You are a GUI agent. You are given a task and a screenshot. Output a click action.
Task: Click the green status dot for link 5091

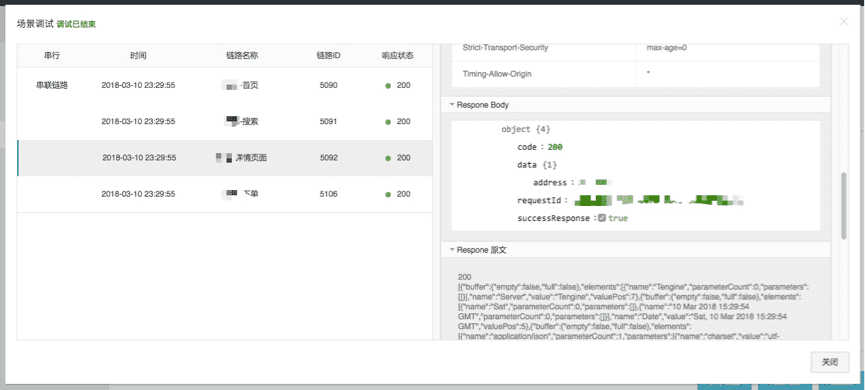[x=388, y=122]
